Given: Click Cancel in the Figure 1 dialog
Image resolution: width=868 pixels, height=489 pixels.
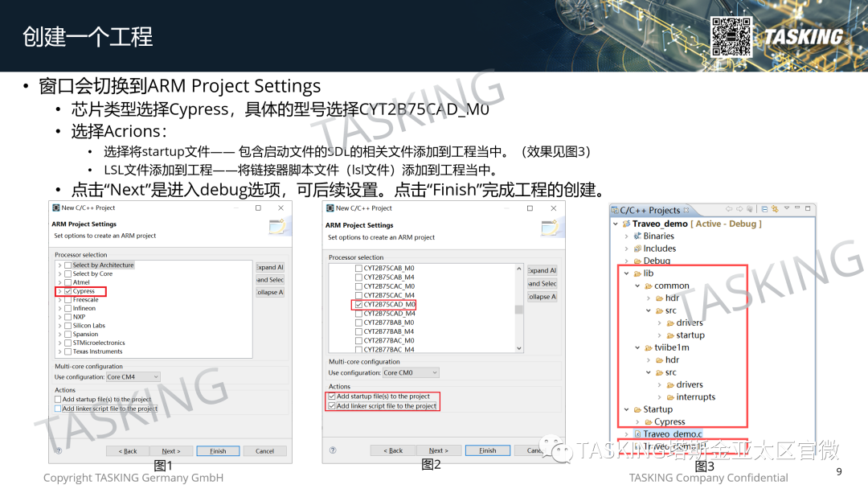Looking at the screenshot, I should (x=264, y=450).
